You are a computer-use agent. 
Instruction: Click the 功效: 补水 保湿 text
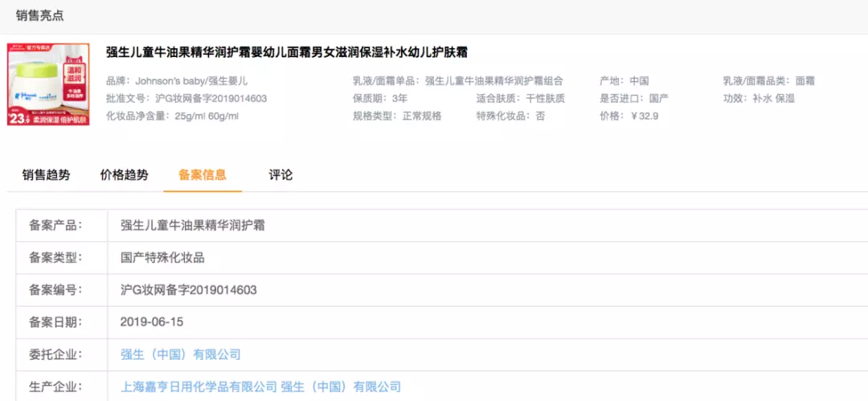pyautogui.click(x=759, y=99)
